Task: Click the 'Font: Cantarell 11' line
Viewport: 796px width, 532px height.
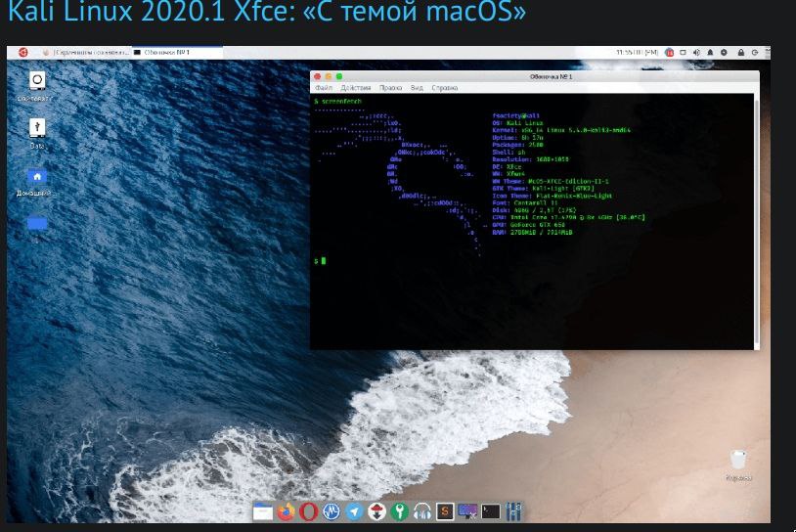Action: click(x=524, y=203)
